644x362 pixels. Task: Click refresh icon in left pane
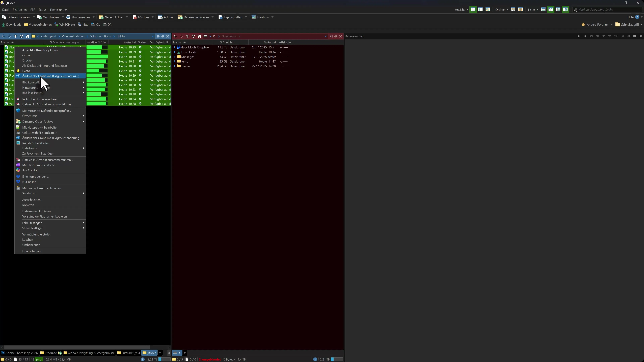(x=21, y=36)
